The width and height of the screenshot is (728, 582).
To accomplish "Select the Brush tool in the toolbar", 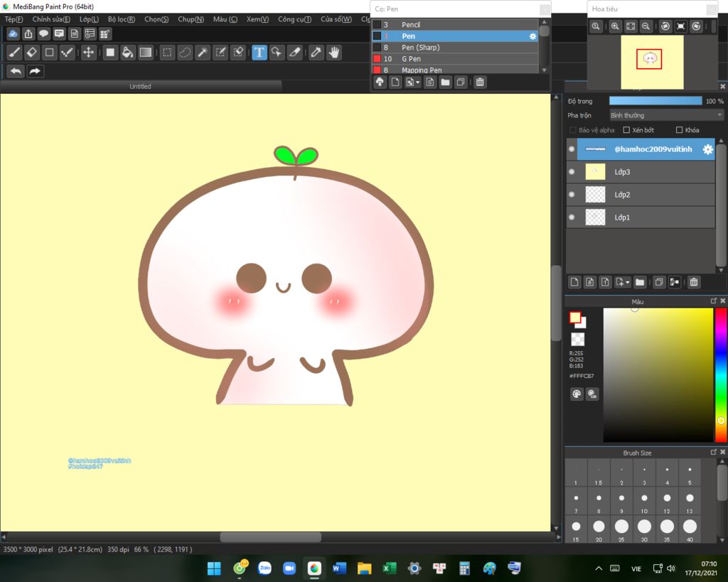I will point(14,53).
